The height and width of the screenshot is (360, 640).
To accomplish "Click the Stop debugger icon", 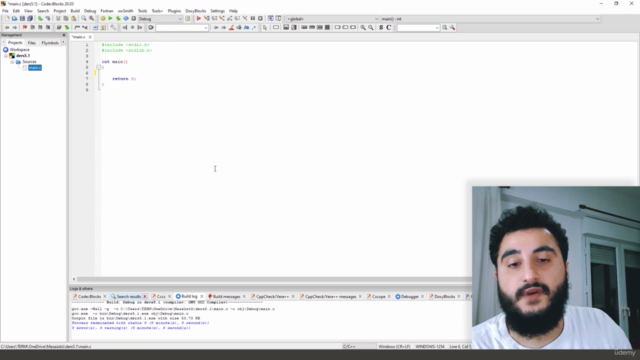I will click(x=260, y=19).
